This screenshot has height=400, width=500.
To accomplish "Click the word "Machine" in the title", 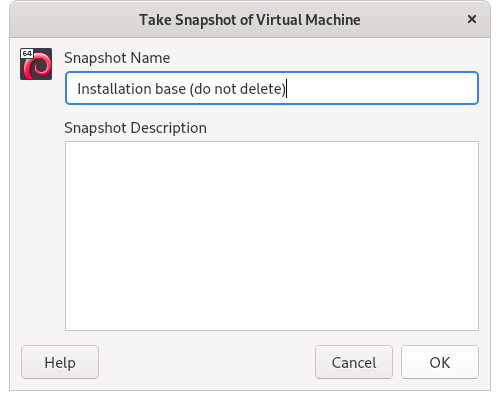I will [x=333, y=20].
